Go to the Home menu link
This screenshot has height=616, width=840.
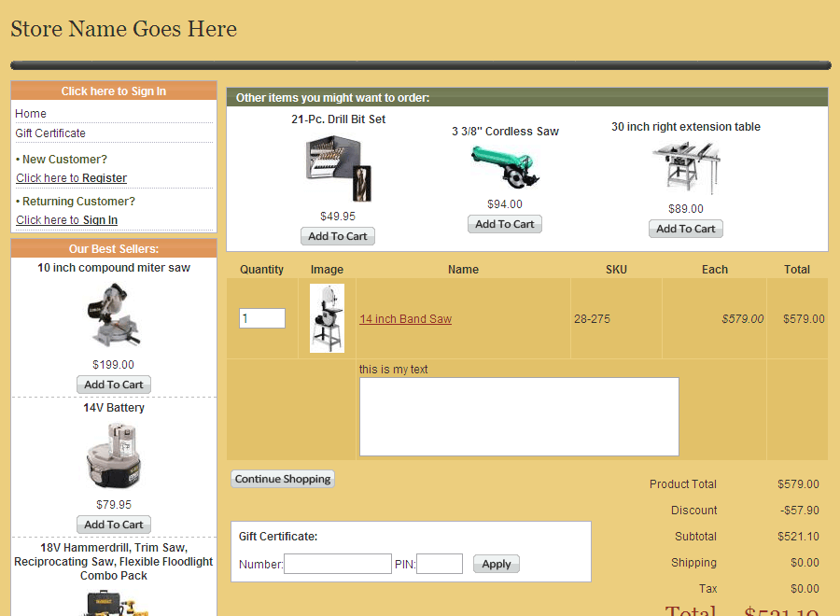tap(31, 114)
